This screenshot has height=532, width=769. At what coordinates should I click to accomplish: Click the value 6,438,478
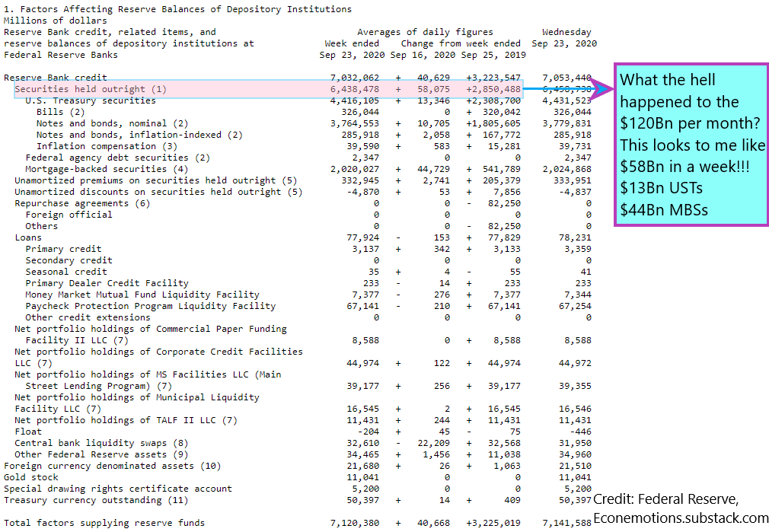tap(355, 89)
